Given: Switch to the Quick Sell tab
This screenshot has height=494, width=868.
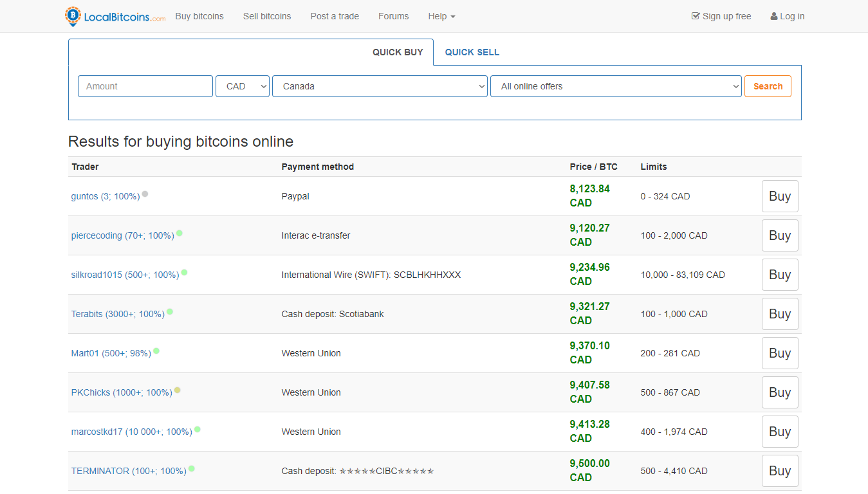Looking at the screenshot, I should click(472, 52).
